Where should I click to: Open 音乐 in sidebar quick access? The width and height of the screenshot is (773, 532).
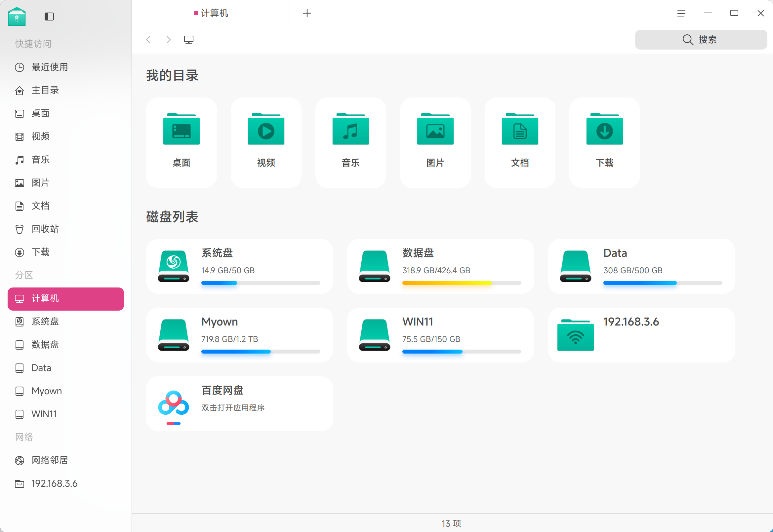[66, 160]
